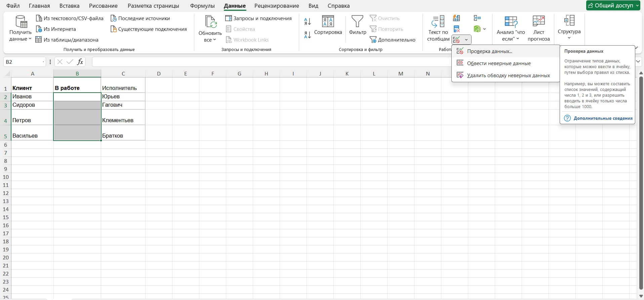Open the 'Дополнительные сведения' help link
Screen dimensions: 644x300
(603, 118)
